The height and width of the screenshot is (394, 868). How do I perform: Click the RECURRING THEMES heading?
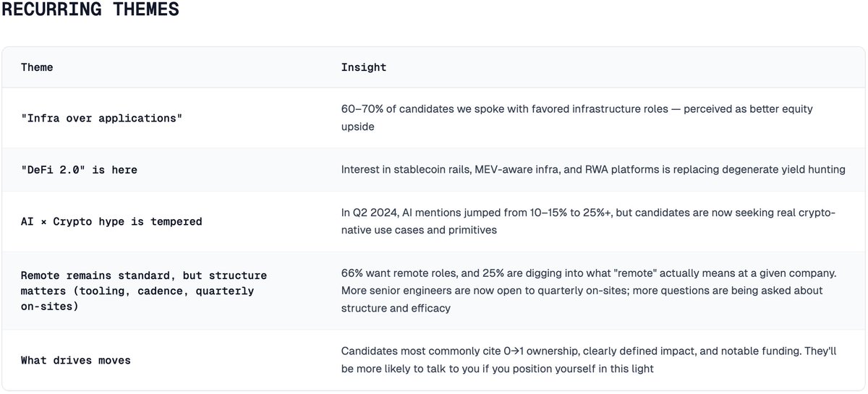tap(90, 10)
